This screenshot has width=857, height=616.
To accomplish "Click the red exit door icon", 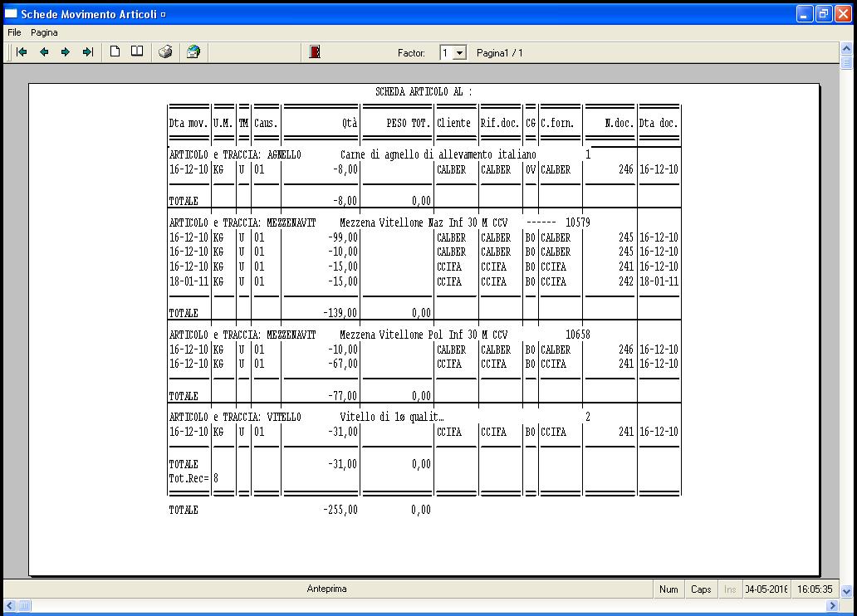I will coord(315,52).
